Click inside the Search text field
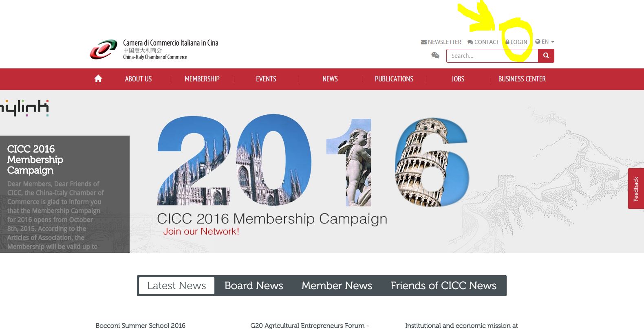This screenshot has height=329, width=644. coord(492,56)
